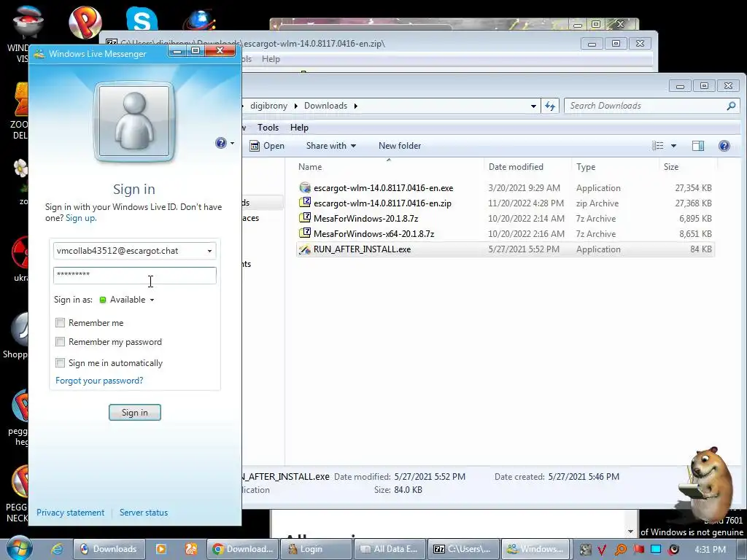
Task: Click the media player taskbar icon
Action: 161,549
